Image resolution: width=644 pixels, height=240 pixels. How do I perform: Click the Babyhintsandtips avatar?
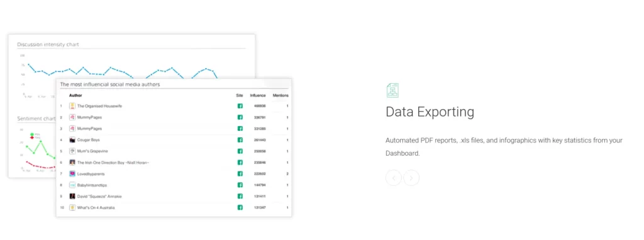[x=72, y=185]
